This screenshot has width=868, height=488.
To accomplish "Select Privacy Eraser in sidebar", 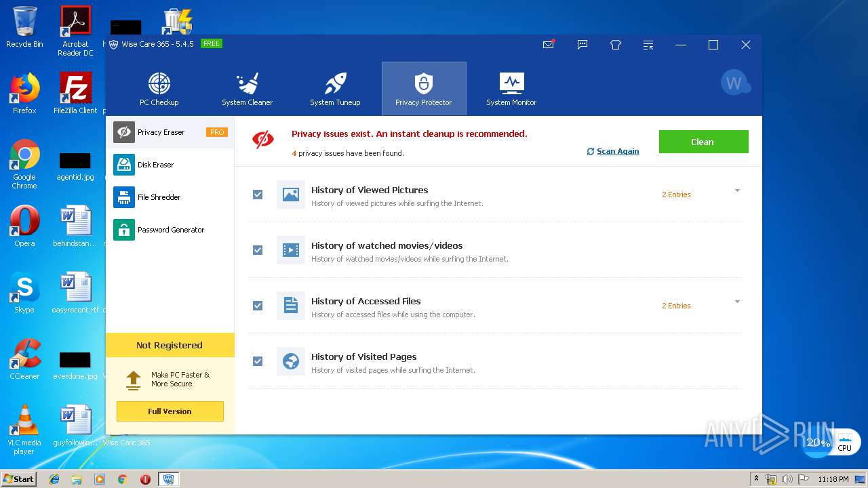I will pyautogui.click(x=170, y=132).
